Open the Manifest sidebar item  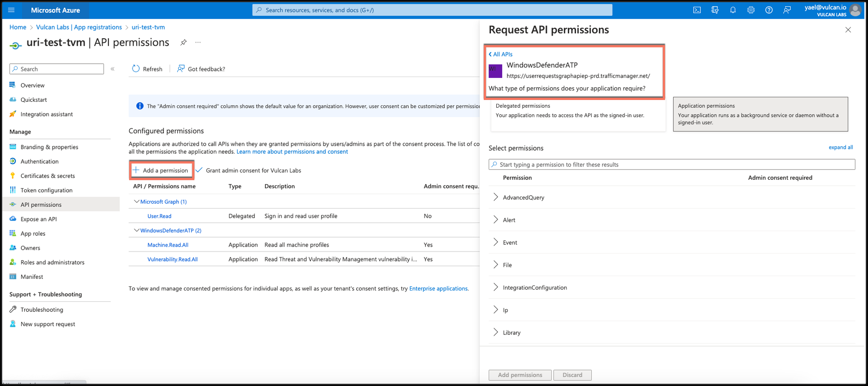[x=32, y=277]
